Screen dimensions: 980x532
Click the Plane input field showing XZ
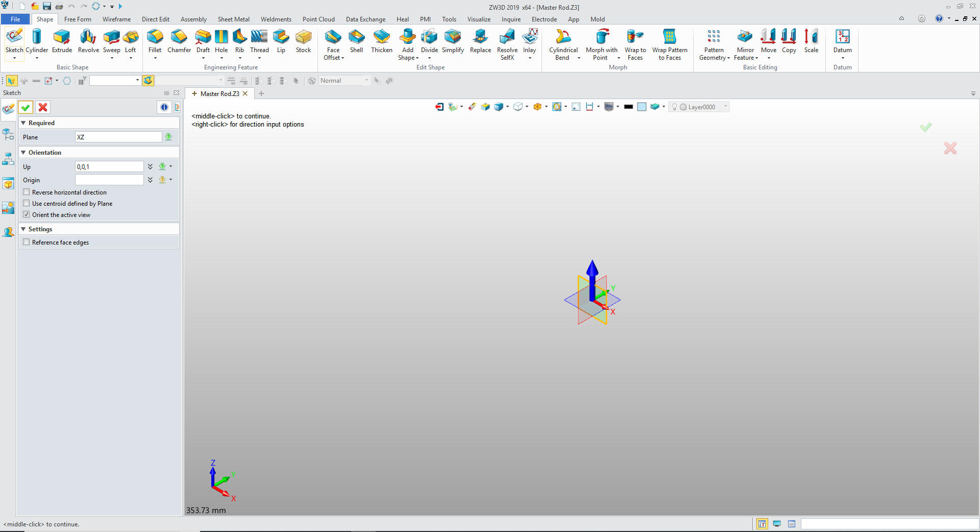[x=118, y=137]
